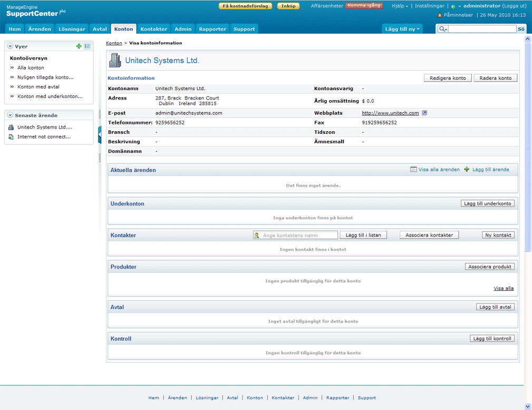Click the large building icon beside account title
The image size is (532, 410).
pos(115,61)
